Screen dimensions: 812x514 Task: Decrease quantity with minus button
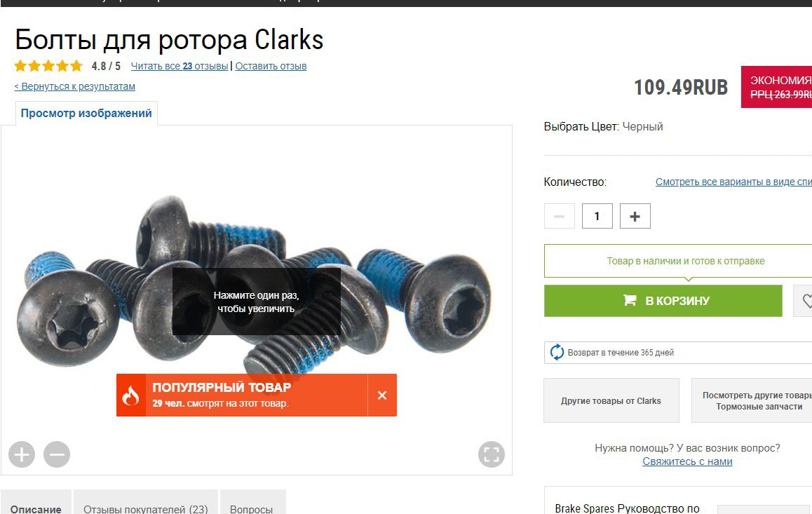click(x=560, y=217)
